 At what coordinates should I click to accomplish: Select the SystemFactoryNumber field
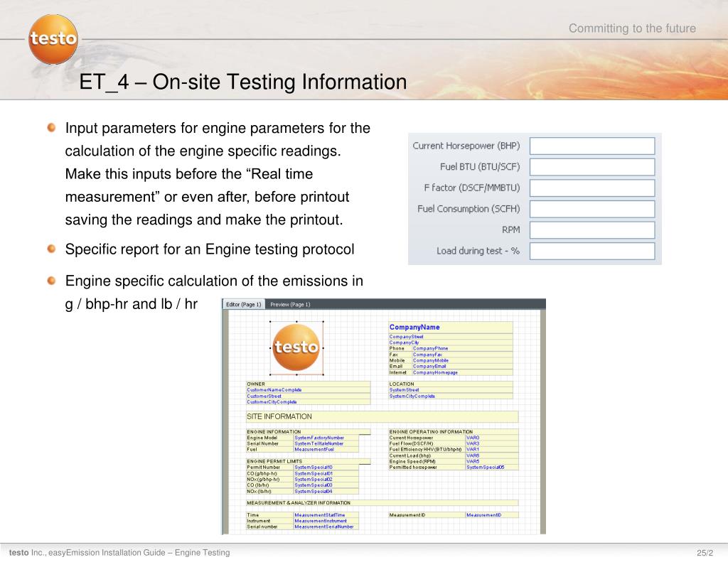[326, 438]
